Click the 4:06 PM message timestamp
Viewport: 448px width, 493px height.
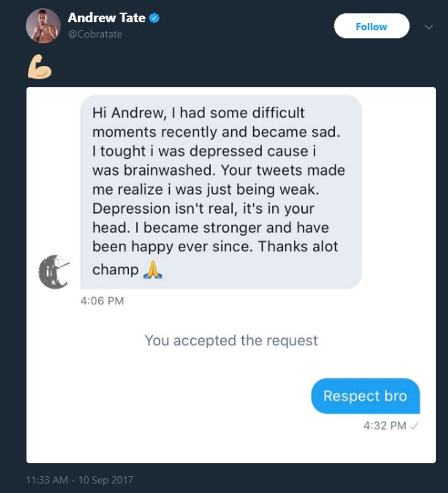(x=102, y=301)
